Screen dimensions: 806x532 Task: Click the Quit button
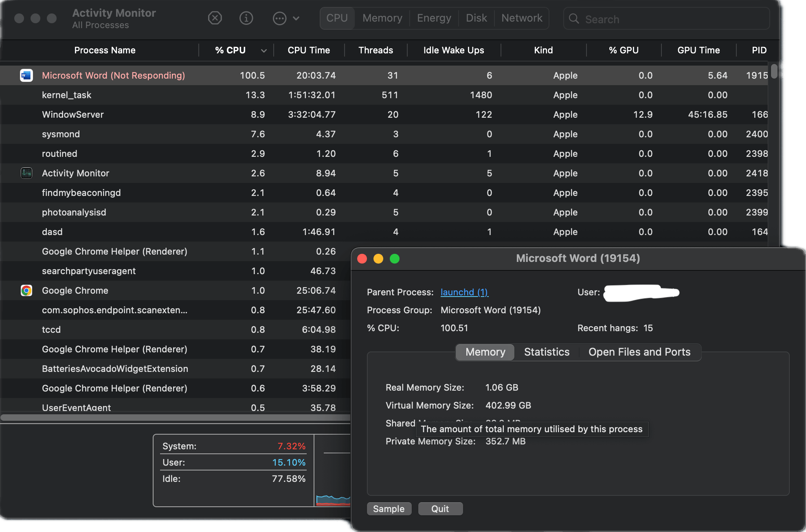coord(440,509)
